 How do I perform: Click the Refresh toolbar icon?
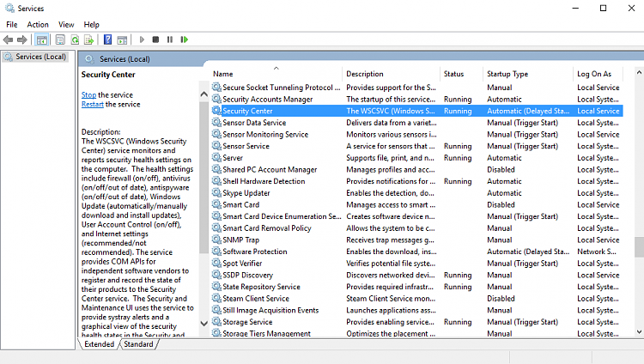pyautogui.click(x=75, y=39)
